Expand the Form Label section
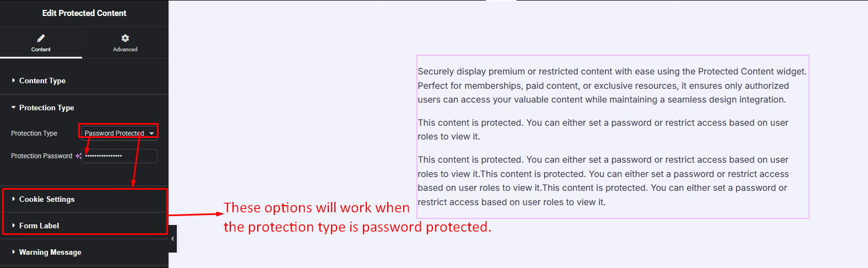 pyautogui.click(x=39, y=226)
